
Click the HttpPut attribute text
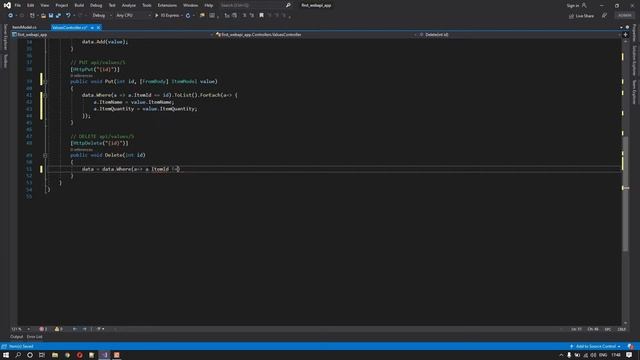click(95, 69)
